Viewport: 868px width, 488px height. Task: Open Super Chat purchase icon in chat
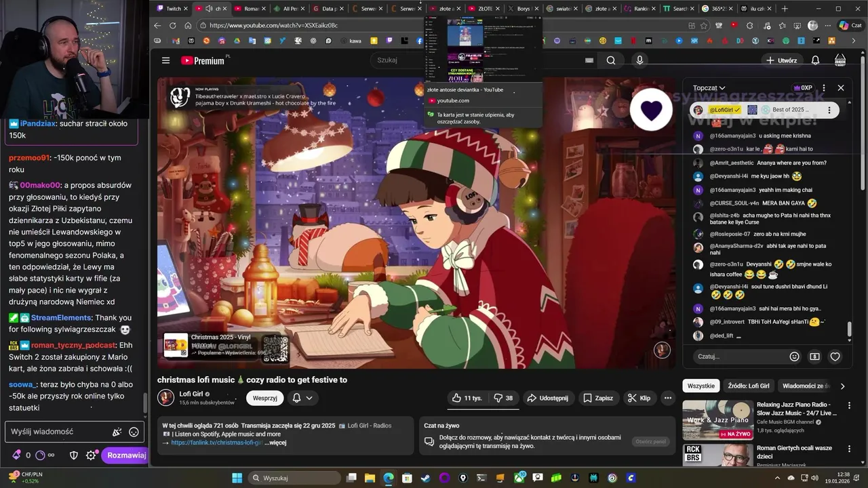point(814,357)
